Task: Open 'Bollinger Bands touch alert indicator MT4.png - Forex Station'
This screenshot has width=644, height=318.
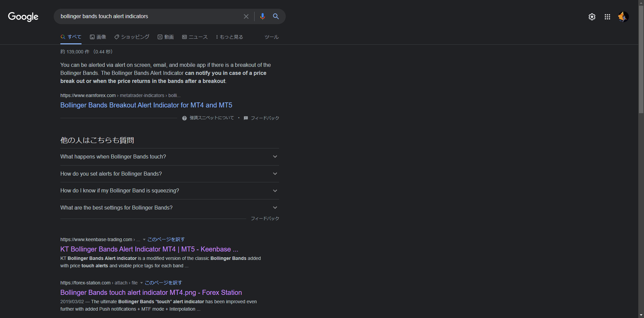Action: (x=151, y=292)
